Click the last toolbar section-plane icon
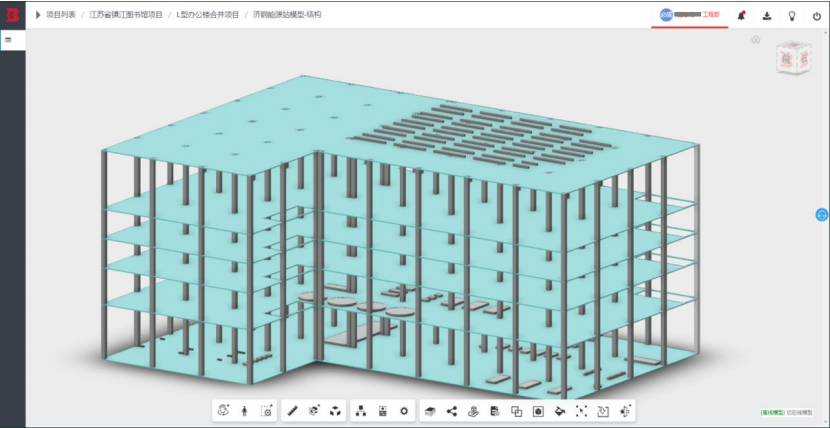Image resolution: width=830 pixels, height=428 pixels. pyautogui.click(x=625, y=411)
